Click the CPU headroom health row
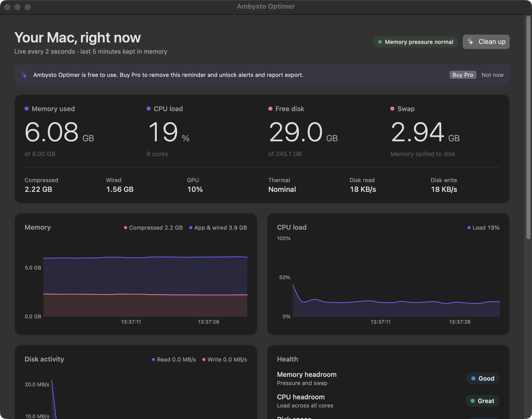 point(388,401)
